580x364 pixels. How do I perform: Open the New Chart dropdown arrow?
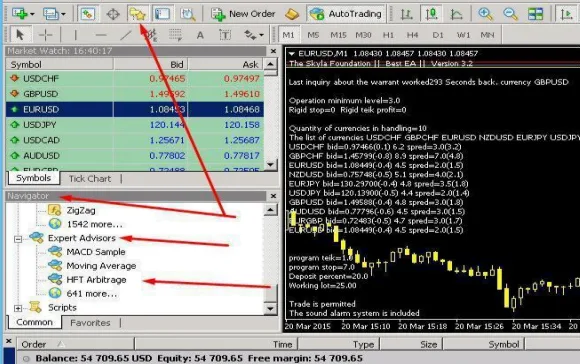pos(32,14)
